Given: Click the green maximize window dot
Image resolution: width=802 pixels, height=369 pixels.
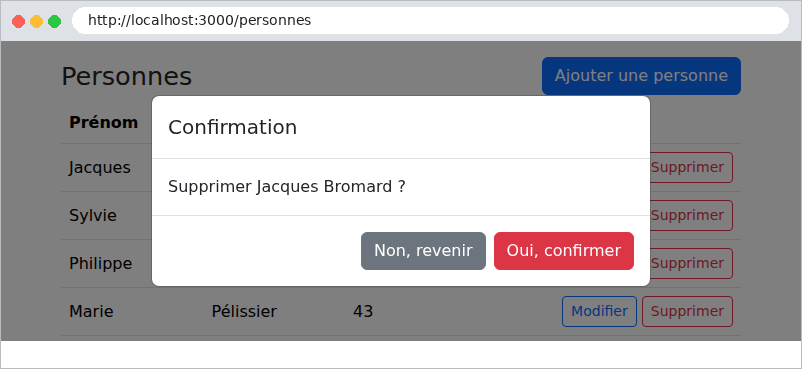Looking at the screenshot, I should pyautogui.click(x=54, y=21).
